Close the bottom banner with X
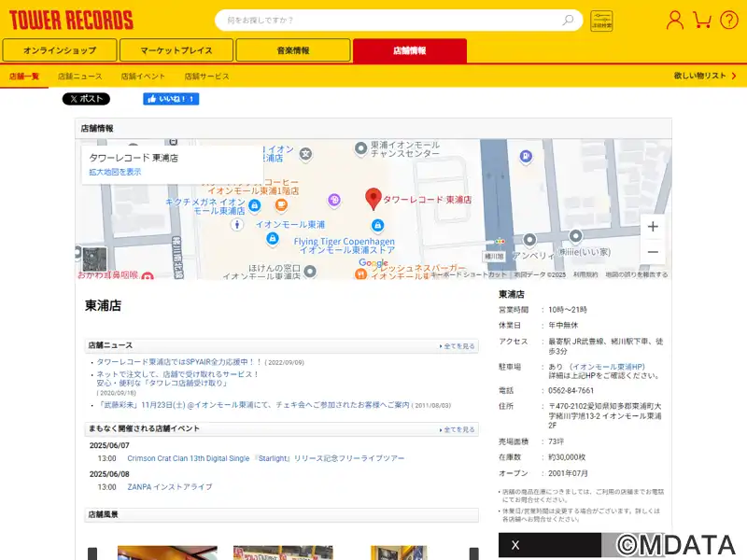The width and height of the screenshot is (747, 560). [515, 545]
